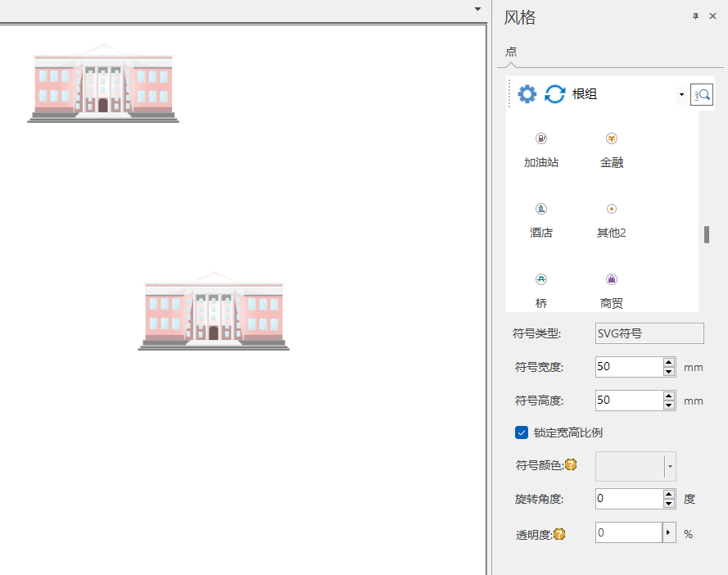
Task: Close the 风格 style panel
Action: [712, 16]
